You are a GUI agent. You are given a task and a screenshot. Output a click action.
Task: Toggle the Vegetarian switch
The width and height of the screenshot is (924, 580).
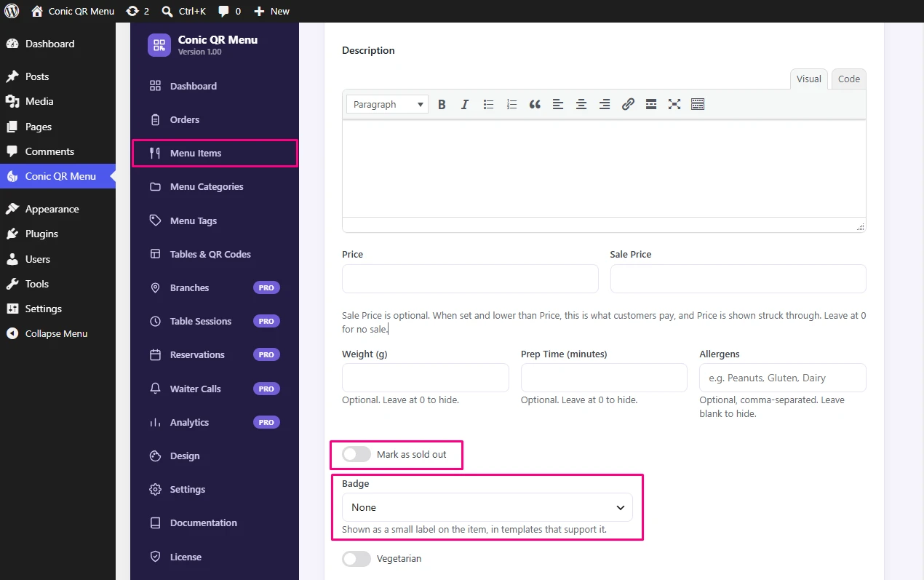(357, 559)
